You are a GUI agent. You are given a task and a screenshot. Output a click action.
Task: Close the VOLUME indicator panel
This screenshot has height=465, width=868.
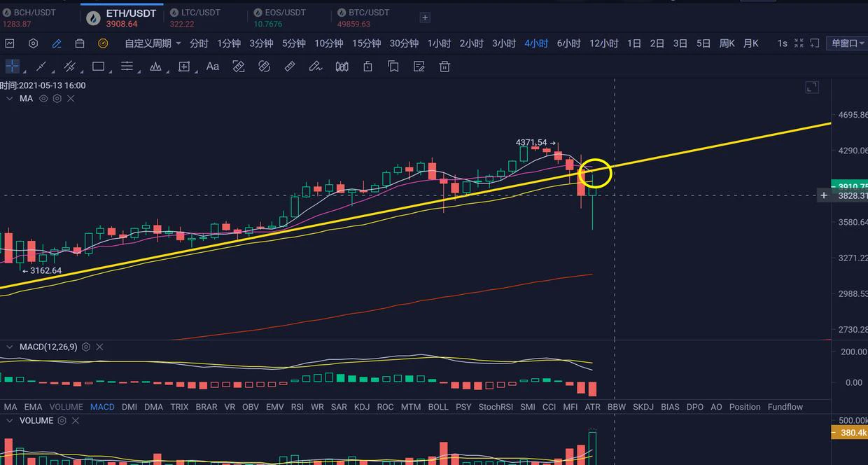(75, 421)
